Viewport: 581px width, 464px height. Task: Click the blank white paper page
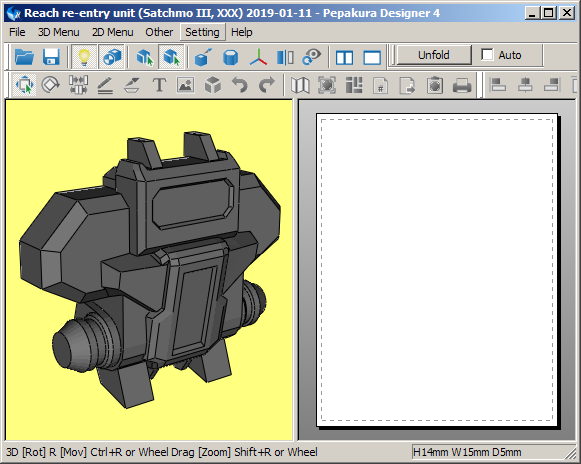pos(437,270)
